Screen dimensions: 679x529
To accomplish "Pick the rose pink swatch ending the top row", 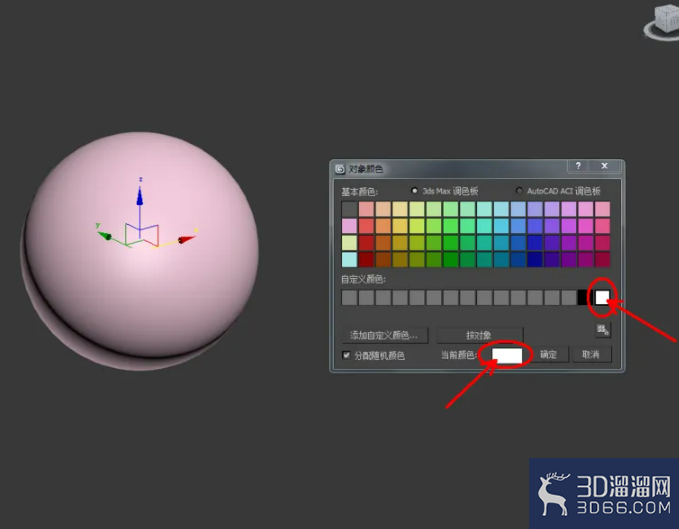I will point(602,209).
